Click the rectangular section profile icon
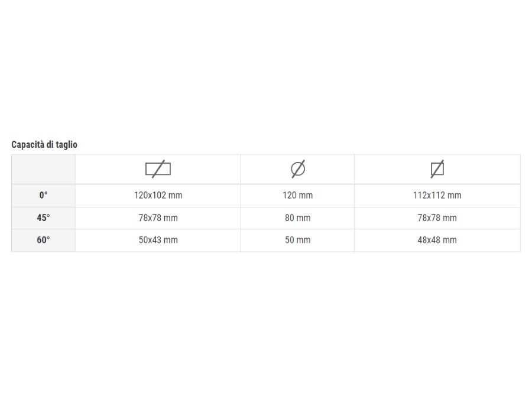 [158, 169]
